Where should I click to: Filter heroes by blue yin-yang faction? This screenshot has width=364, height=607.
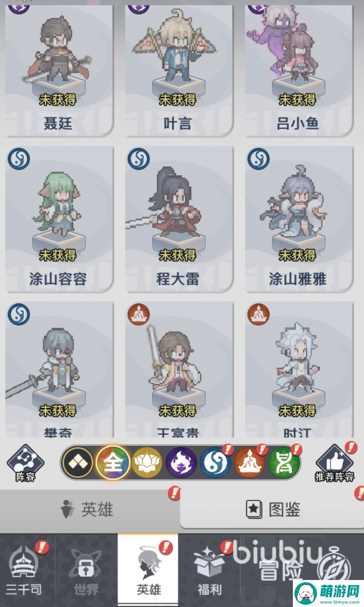point(216,463)
